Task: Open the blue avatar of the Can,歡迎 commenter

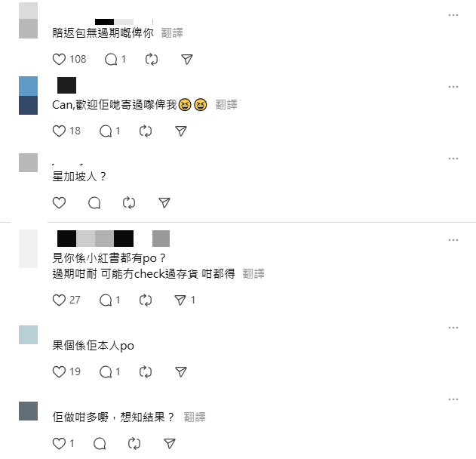Action: (28, 95)
